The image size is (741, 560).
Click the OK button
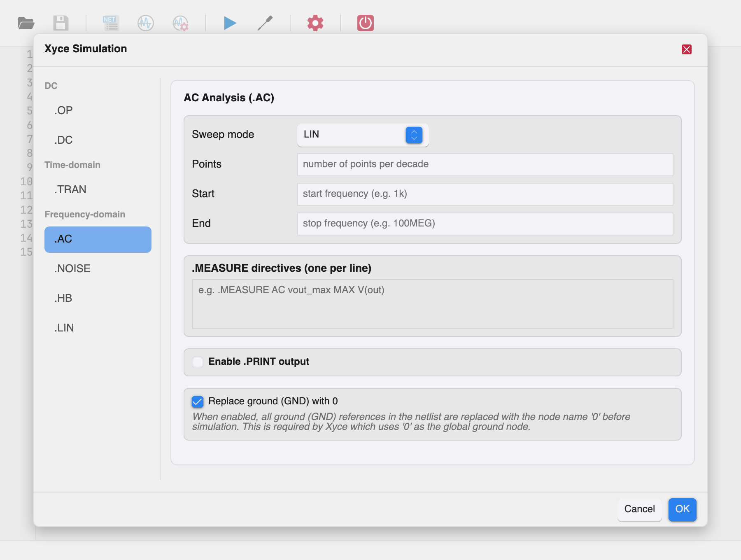coord(682,509)
